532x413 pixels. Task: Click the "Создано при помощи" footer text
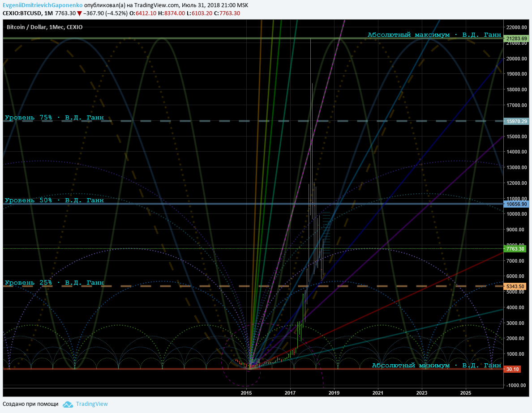point(30,404)
